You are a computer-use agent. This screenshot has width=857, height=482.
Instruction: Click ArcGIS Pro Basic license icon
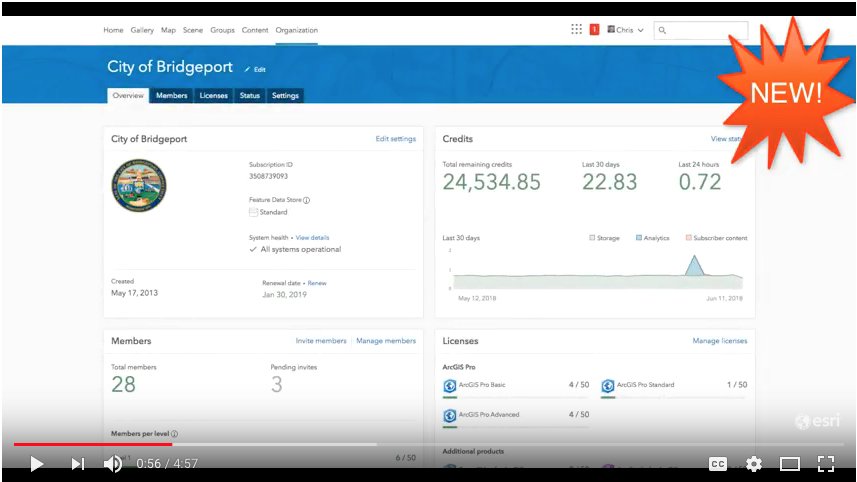point(449,386)
